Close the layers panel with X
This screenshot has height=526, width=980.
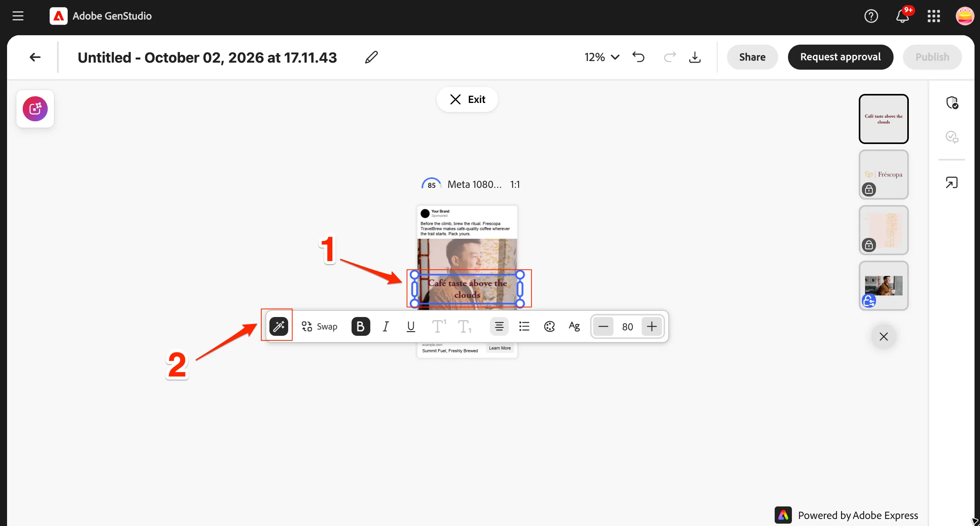pos(883,337)
